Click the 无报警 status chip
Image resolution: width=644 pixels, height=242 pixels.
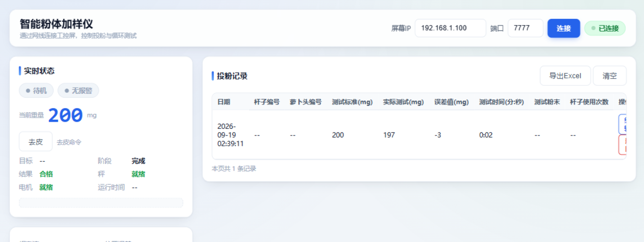pos(78,91)
